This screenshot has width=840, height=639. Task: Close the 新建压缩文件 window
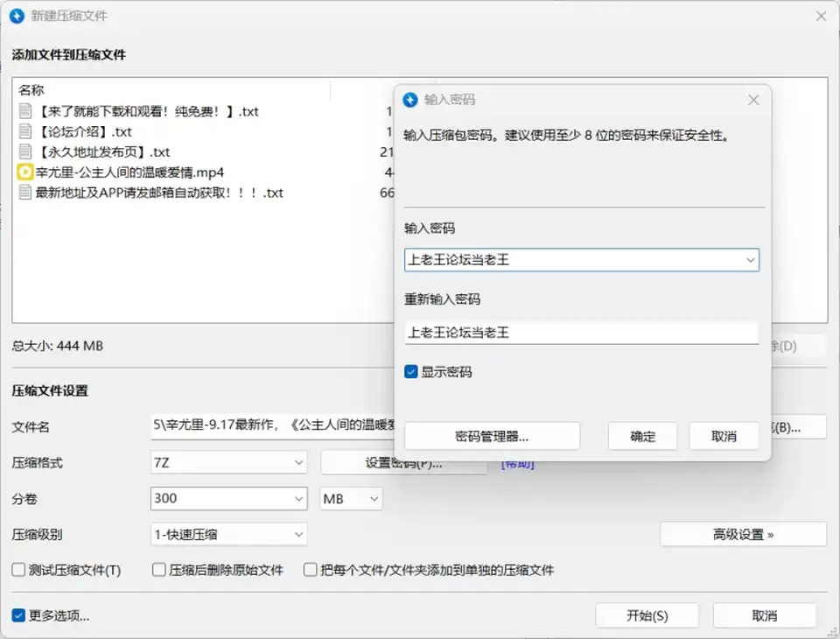click(821, 17)
